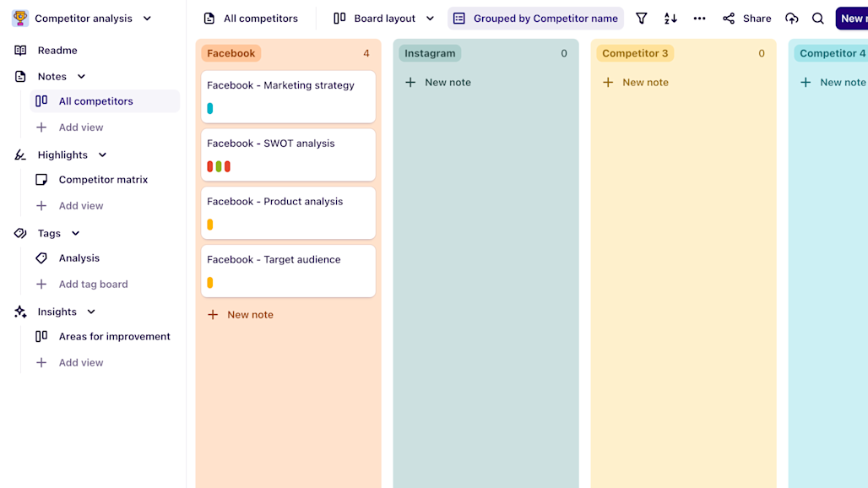The height and width of the screenshot is (488, 868).
Task: Click the All competitors header document icon
Action: [209, 19]
